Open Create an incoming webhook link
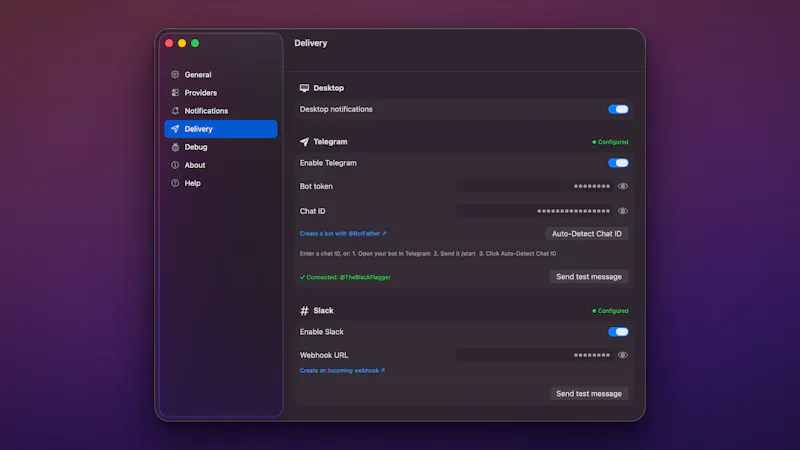800x450 pixels. point(342,370)
